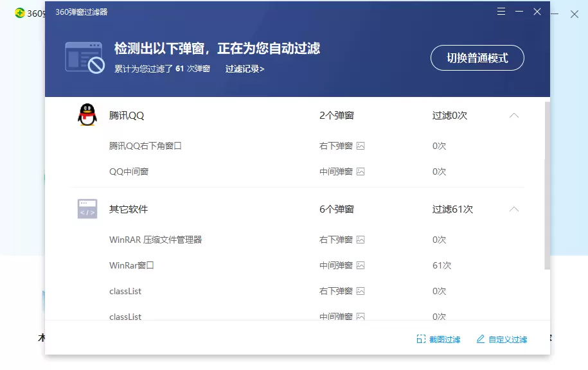This screenshot has height=370, width=588.
Task: Click preview image icon for 腾讯QQ右下角窗口
Action: (361, 146)
